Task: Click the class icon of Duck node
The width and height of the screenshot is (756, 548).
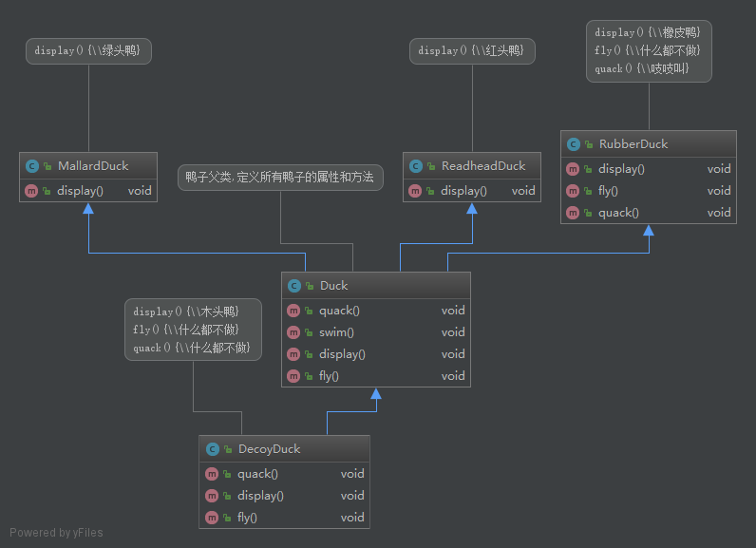Action: coord(294,286)
